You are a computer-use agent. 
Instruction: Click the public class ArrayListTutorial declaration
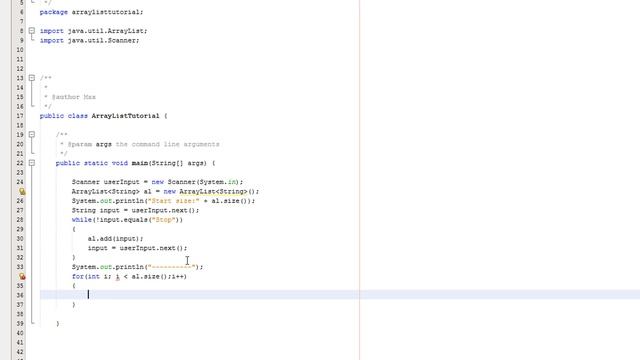coord(104,116)
